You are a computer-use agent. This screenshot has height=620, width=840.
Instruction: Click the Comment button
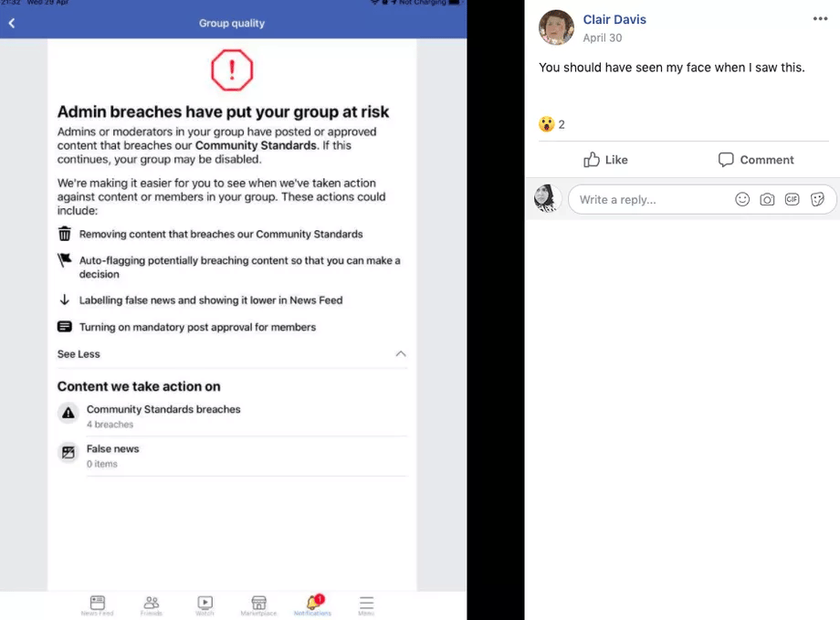click(756, 160)
